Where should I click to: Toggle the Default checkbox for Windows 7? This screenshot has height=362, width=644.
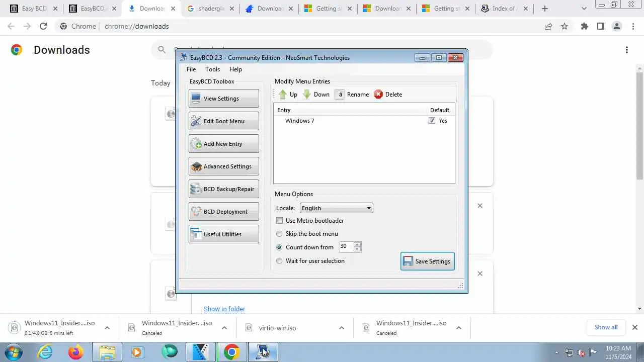pos(432,121)
